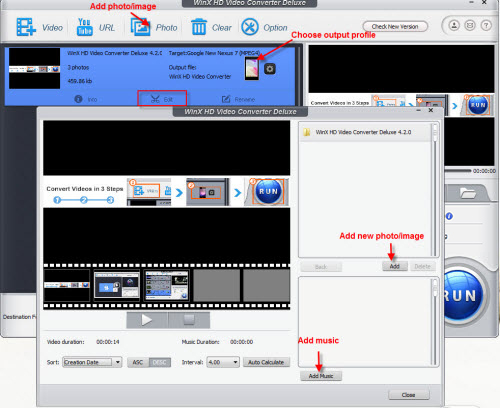Click the Delete button in the folder panel
This screenshot has height=408, width=500.
[422, 266]
